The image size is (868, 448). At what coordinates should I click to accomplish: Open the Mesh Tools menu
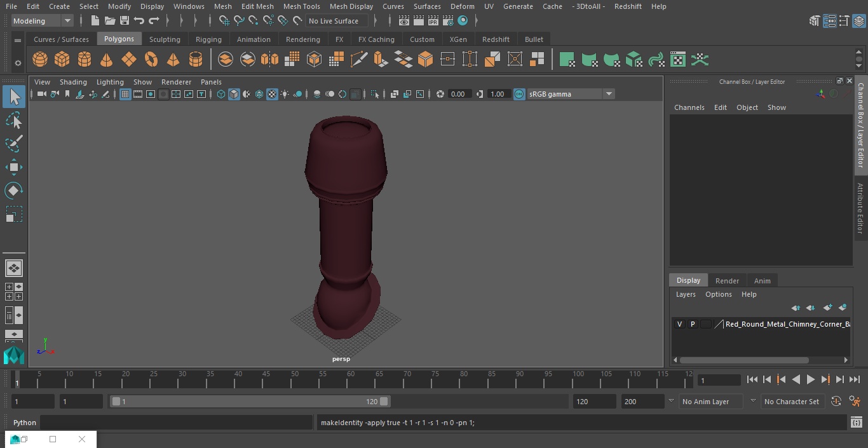pos(301,6)
